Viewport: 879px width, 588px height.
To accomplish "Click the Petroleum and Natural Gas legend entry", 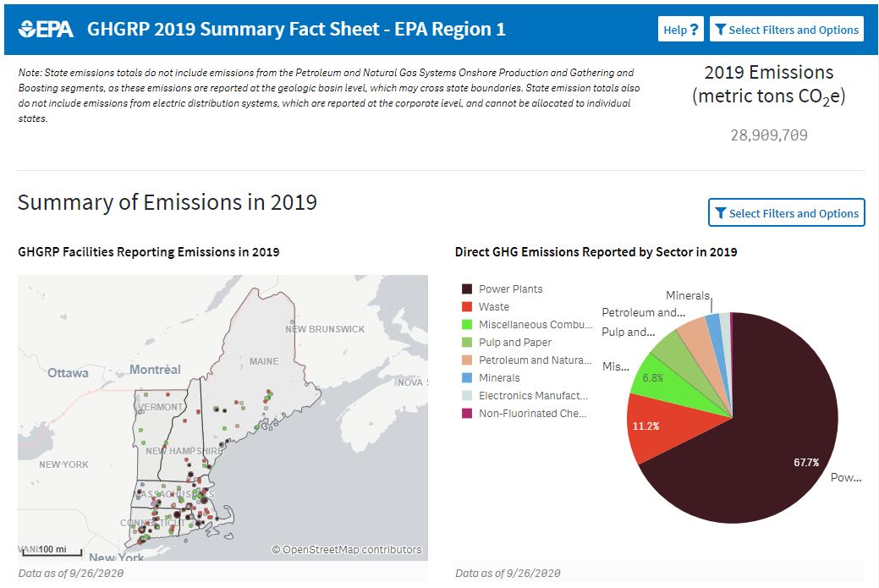I will pyautogui.click(x=535, y=360).
